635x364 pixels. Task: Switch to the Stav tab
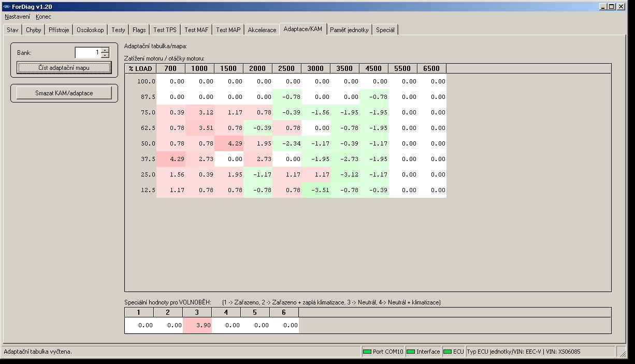point(12,30)
